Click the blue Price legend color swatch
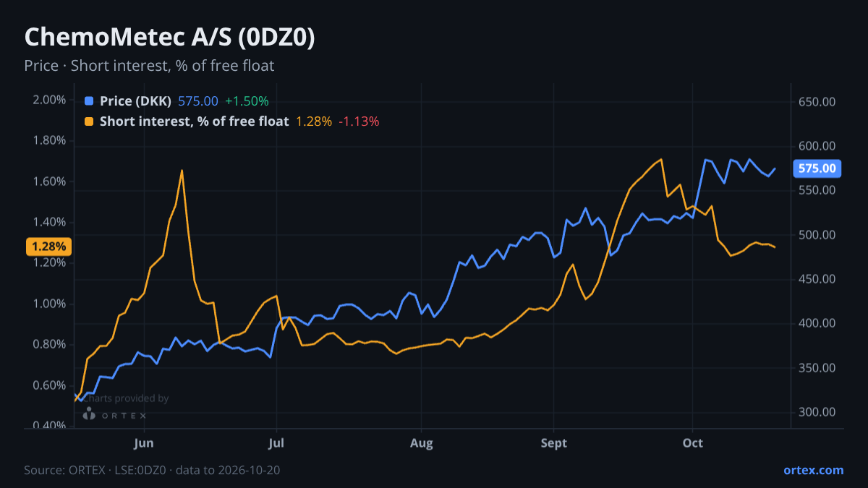The height and width of the screenshot is (488, 868). tap(89, 101)
